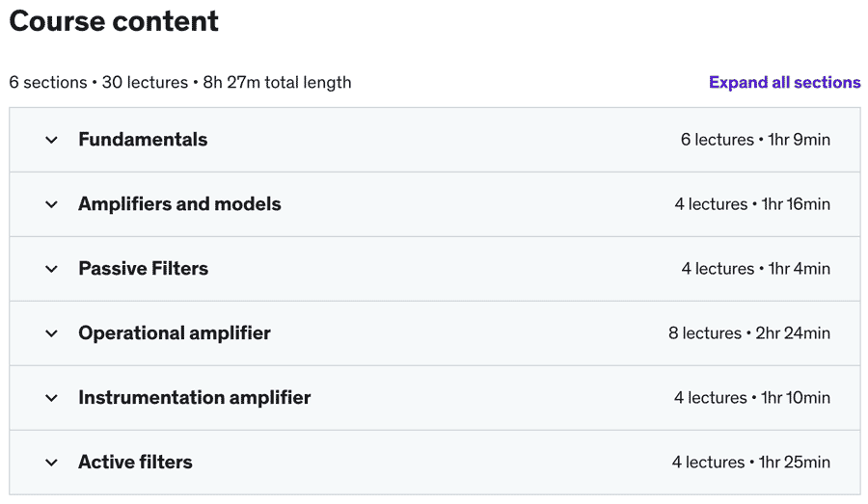Screen dimensions: 868x504
Task: Click the 4 lectures 1hr 25min label
Action: click(x=751, y=463)
